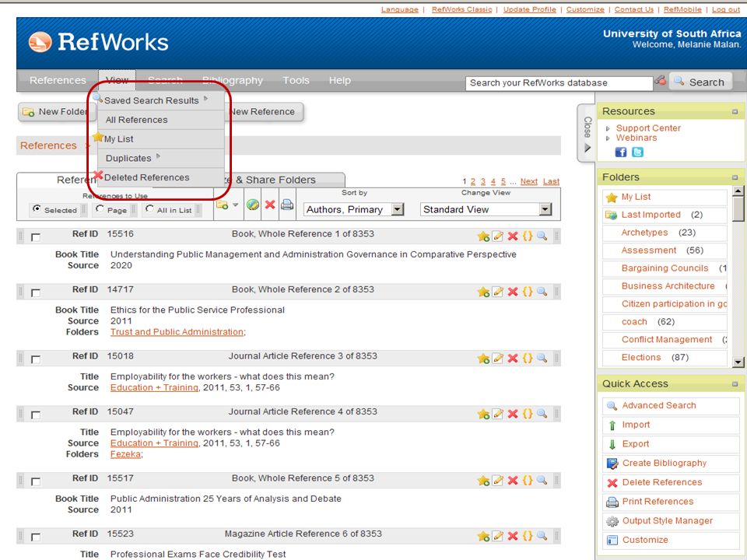Click the attachment icon beside search box
This screenshot has width=747, height=560.
click(x=661, y=80)
